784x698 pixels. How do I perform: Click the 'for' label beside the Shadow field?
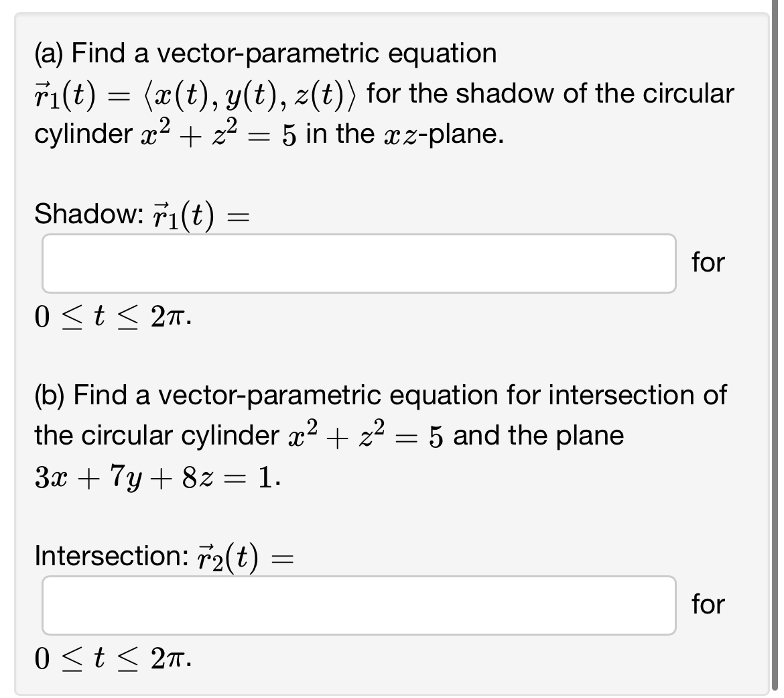coord(710,263)
